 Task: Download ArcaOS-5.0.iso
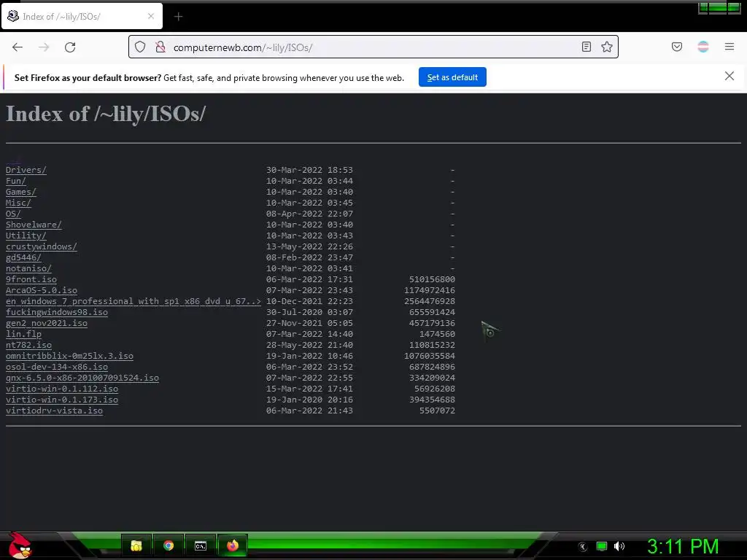42,290
